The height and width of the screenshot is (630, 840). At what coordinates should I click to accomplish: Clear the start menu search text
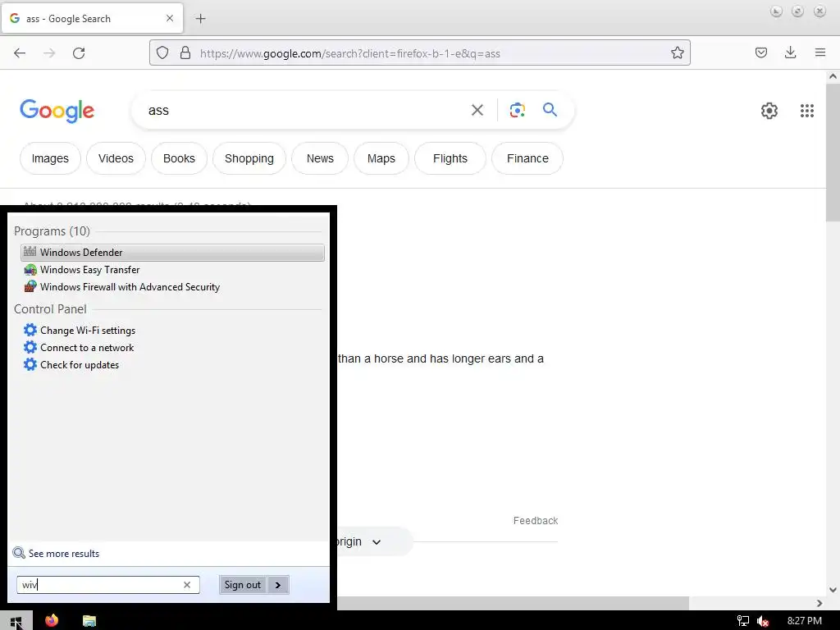(x=187, y=584)
